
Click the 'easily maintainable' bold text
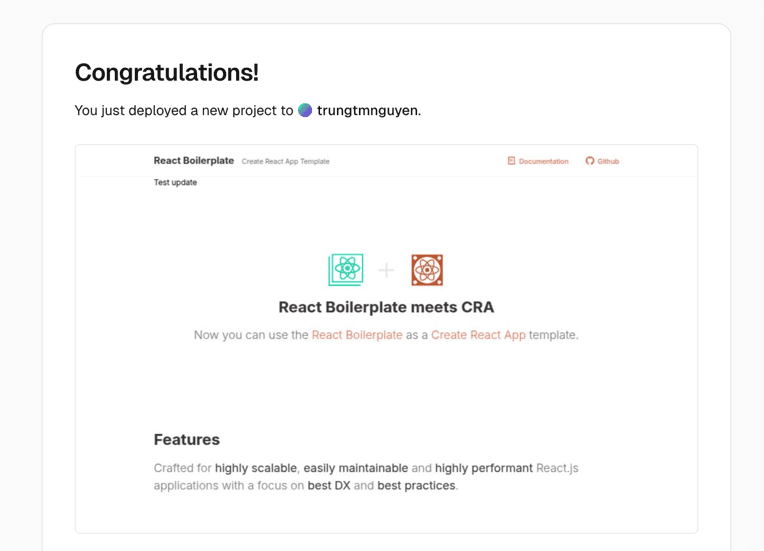coord(356,468)
